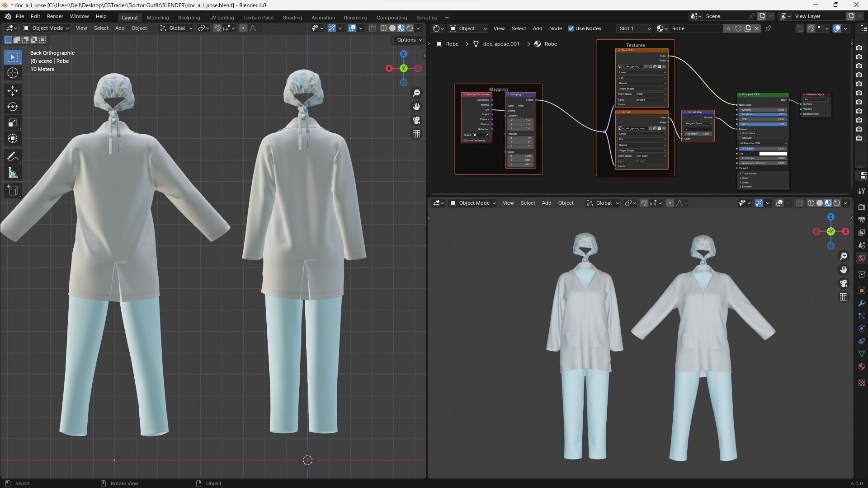This screenshot has height=488, width=868.
Task: Toggle From Instancer checkbox in Texture Coordinate node
Action: tap(465, 141)
